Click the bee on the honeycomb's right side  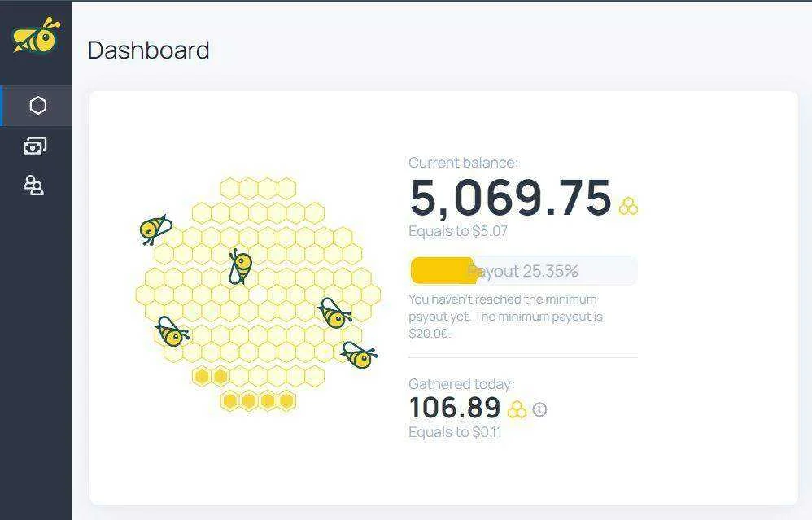point(334,313)
